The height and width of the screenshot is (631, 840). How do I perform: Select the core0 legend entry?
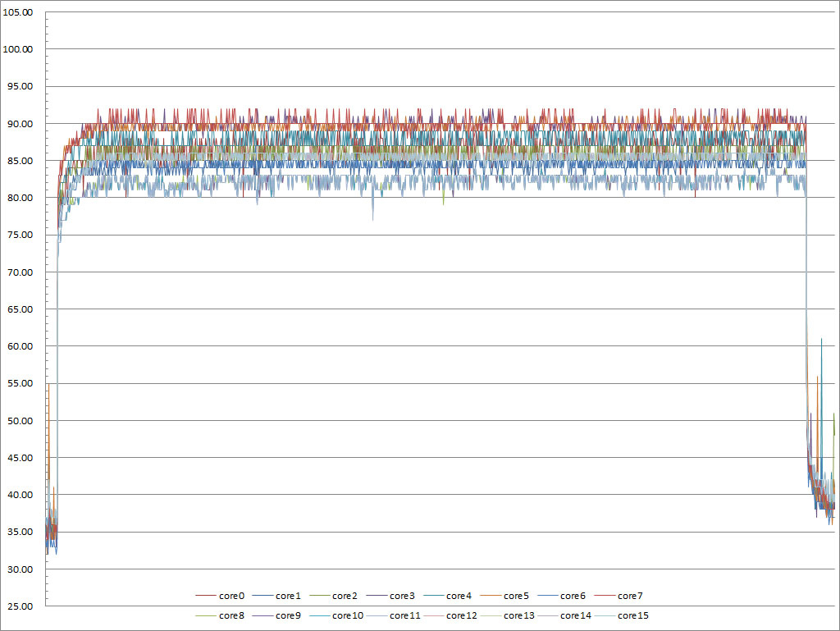tap(220, 596)
